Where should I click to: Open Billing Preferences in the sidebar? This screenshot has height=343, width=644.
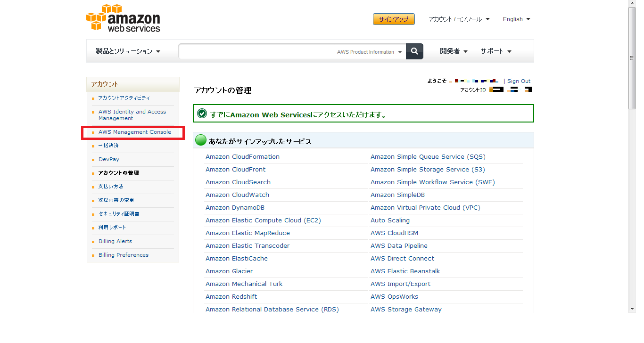(x=124, y=255)
